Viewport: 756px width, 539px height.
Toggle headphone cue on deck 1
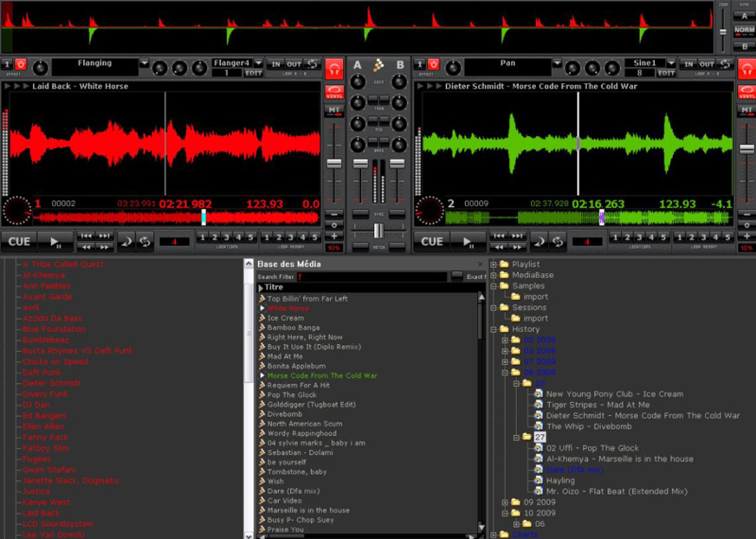[334, 69]
